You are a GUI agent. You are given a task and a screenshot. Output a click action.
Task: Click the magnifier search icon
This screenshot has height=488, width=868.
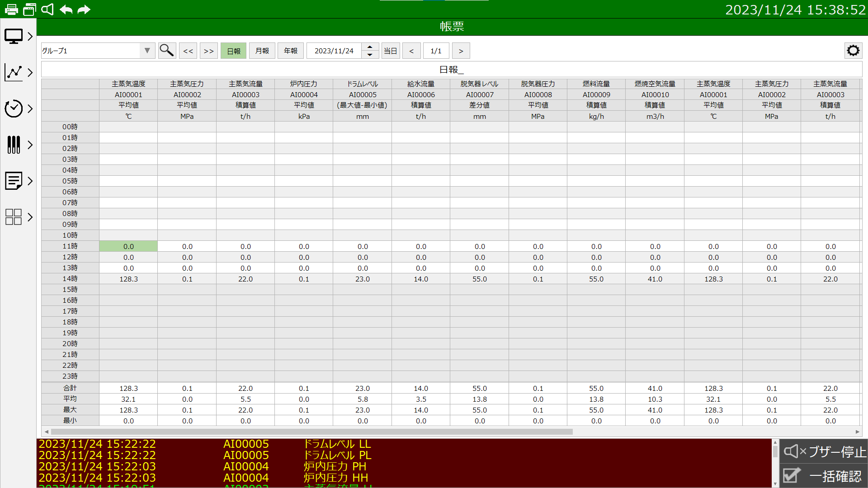click(167, 50)
